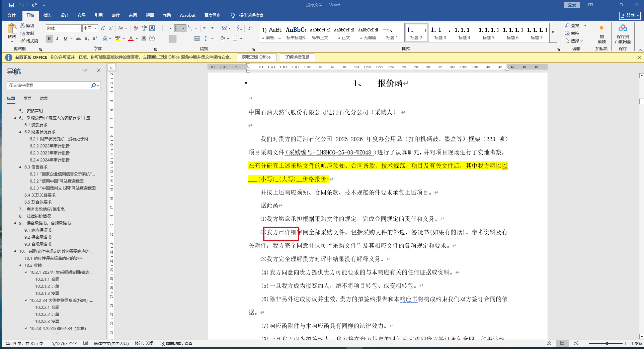Click the 获取正版 Office button
The width and height of the screenshot is (644, 349).
tap(256, 57)
